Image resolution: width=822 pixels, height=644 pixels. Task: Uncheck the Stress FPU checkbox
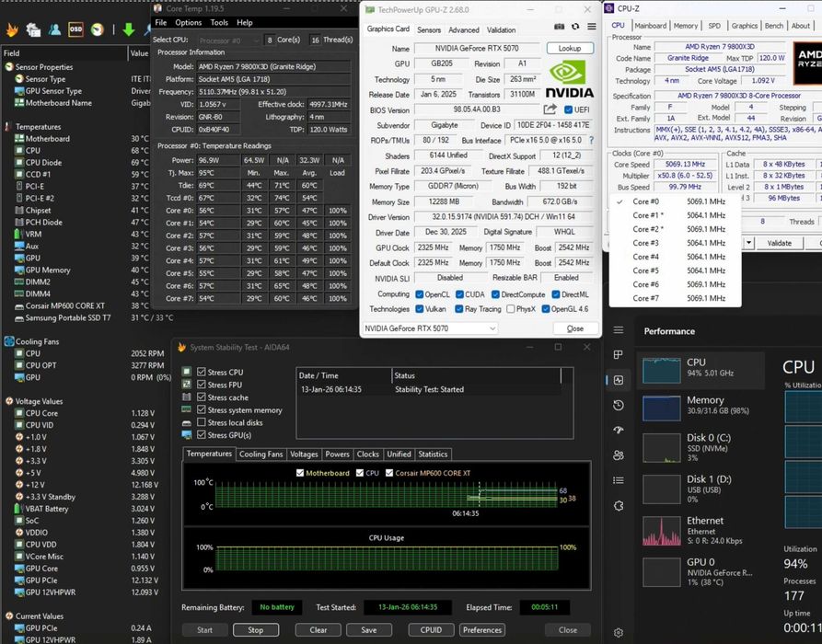(x=202, y=385)
